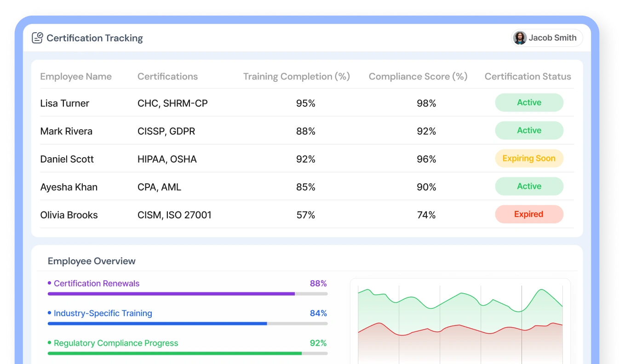Click the blue Industry-Specific Training progress bar

click(188, 324)
